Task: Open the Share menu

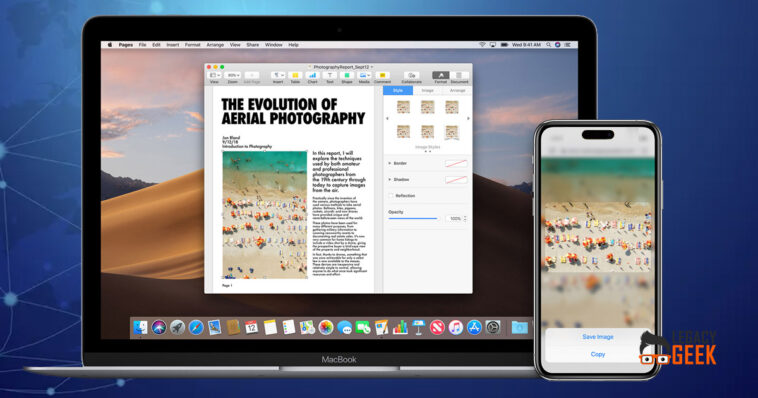Action: (x=252, y=44)
